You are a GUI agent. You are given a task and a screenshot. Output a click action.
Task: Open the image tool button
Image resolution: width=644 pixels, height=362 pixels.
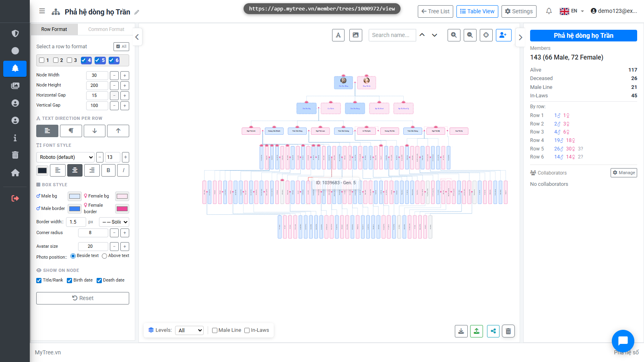tap(356, 35)
